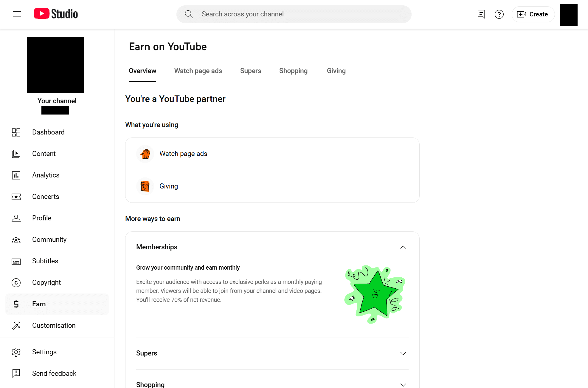Open Giving row in What you're using

point(272,186)
